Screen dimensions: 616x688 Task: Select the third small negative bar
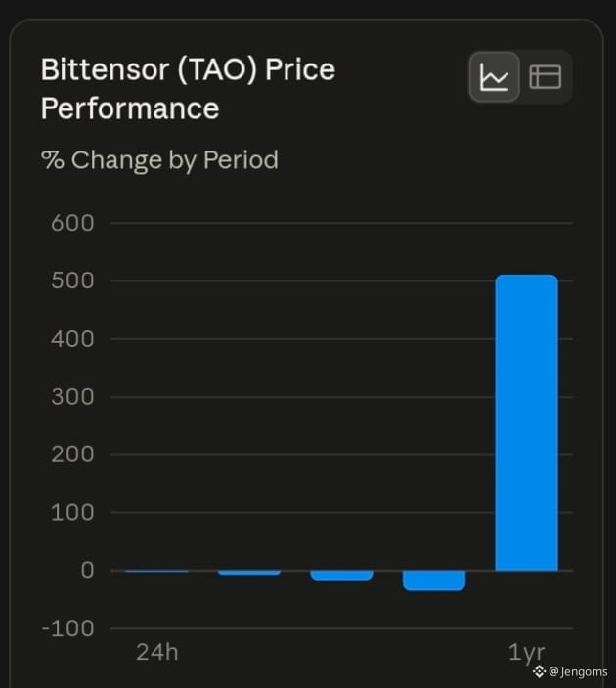coord(341,575)
